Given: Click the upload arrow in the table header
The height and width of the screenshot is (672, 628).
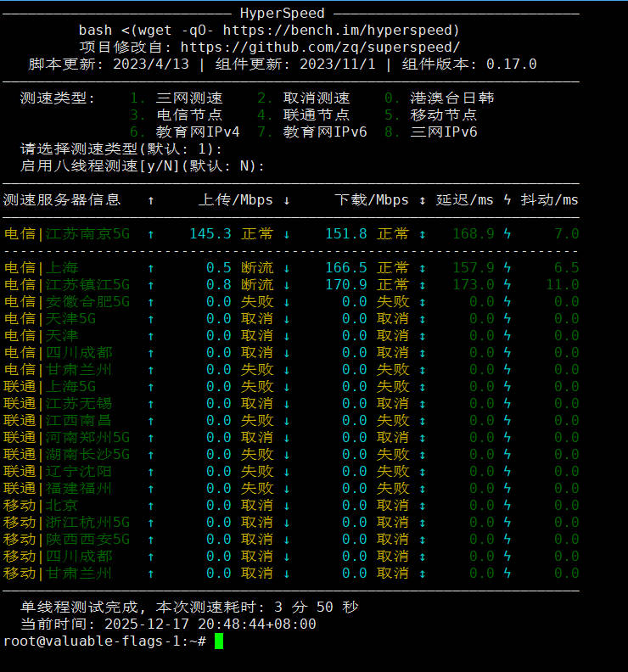Looking at the screenshot, I should click(x=151, y=200).
